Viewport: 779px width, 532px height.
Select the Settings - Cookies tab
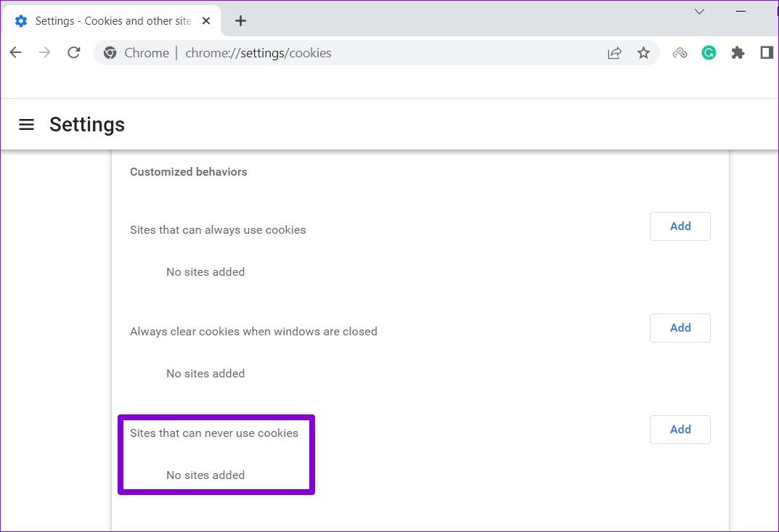tap(112, 21)
